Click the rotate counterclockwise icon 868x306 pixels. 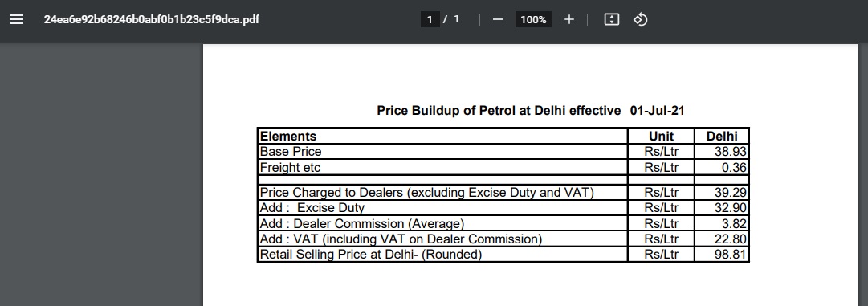click(x=641, y=19)
